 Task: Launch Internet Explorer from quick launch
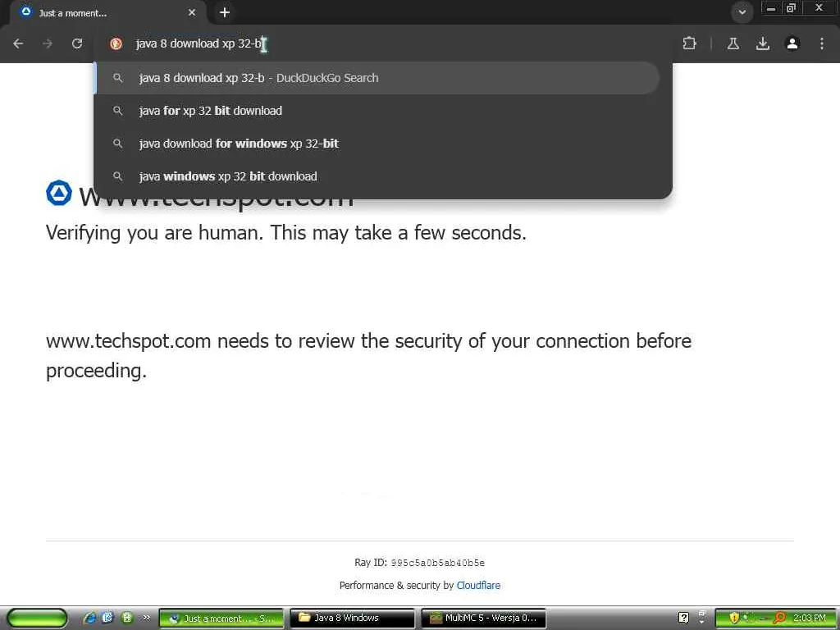click(x=89, y=618)
